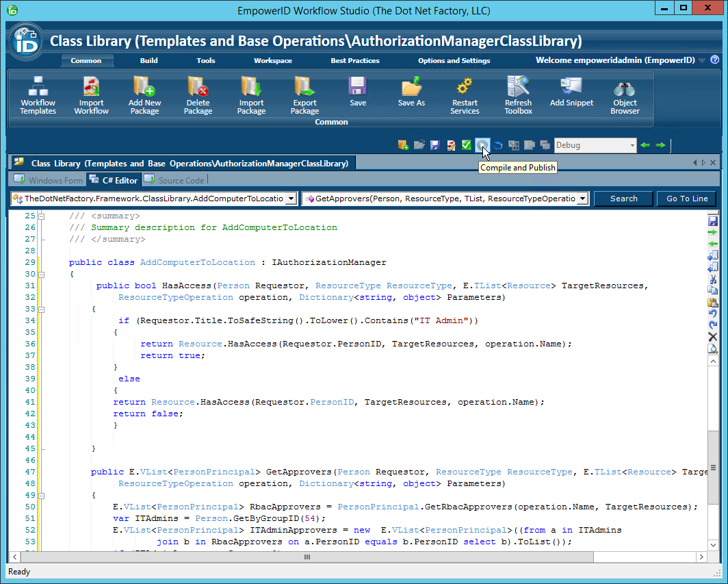Click the Search button

pos(623,198)
